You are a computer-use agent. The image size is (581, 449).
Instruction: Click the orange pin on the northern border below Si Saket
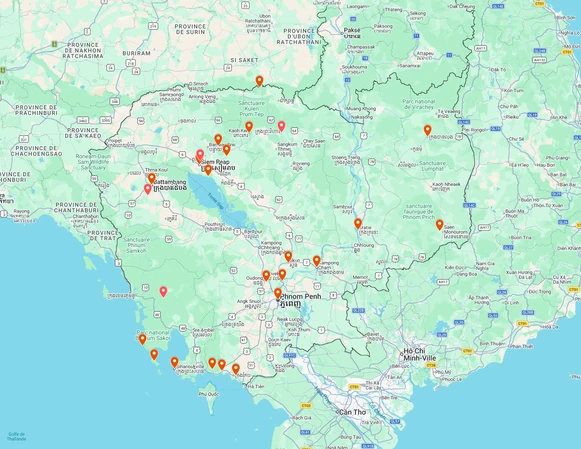click(x=259, y=81)
